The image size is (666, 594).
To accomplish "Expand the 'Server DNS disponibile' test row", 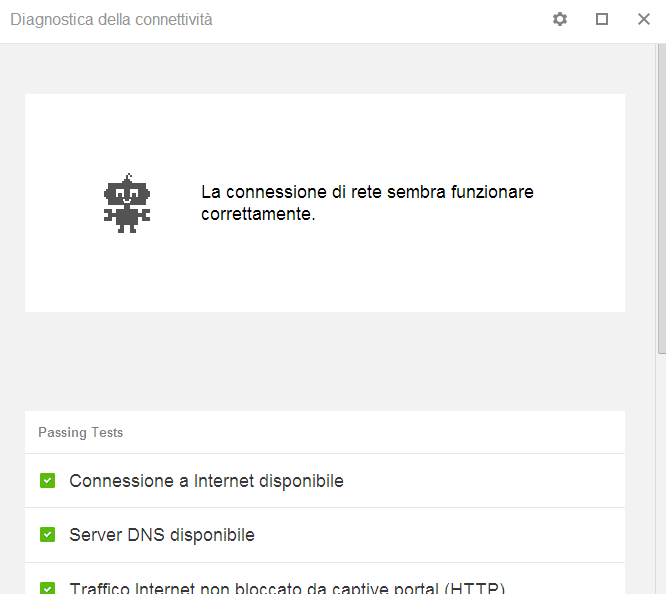I will [162, 535].
